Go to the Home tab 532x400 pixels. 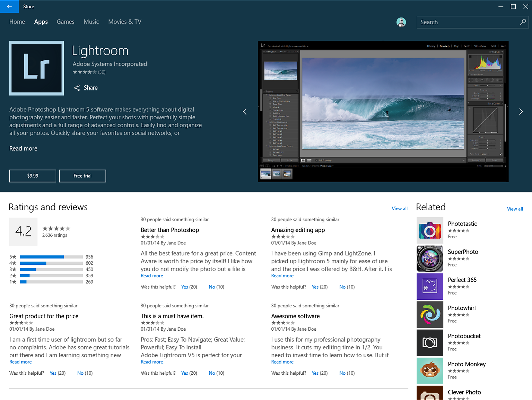pyautogui.click(x=17, y=22)
